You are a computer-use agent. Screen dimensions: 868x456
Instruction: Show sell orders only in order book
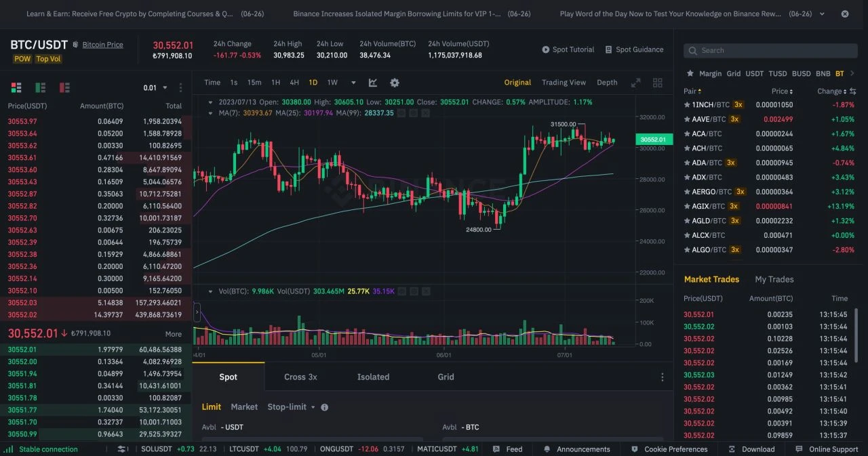point(64,87)
